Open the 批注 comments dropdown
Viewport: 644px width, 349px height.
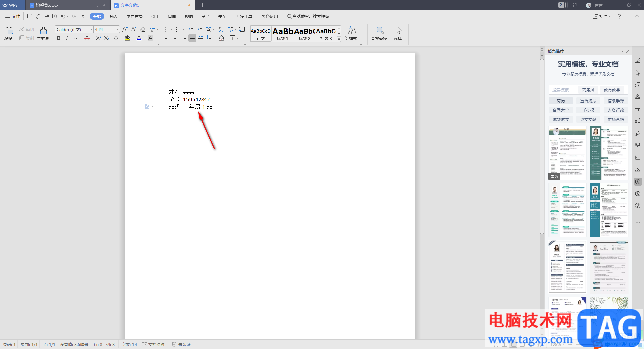[x=602, y=16]
